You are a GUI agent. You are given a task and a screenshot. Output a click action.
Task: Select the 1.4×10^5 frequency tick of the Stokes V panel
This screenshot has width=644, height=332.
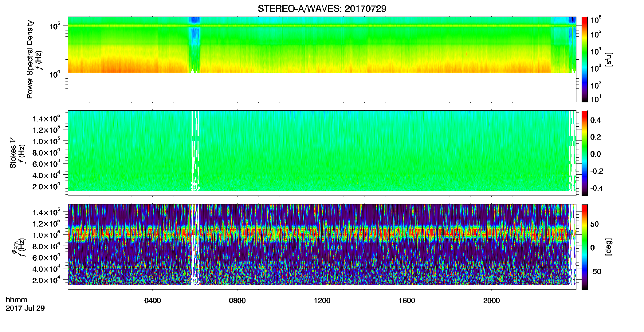point(46,119)
